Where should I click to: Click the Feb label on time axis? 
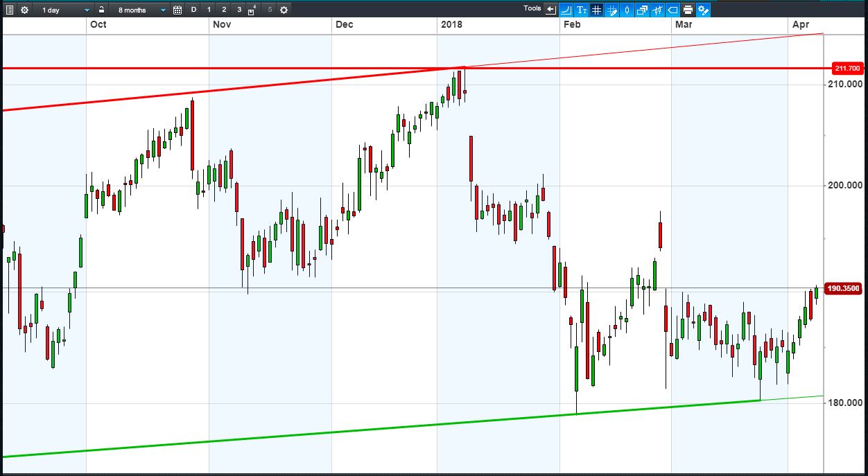tap(572, 25)
